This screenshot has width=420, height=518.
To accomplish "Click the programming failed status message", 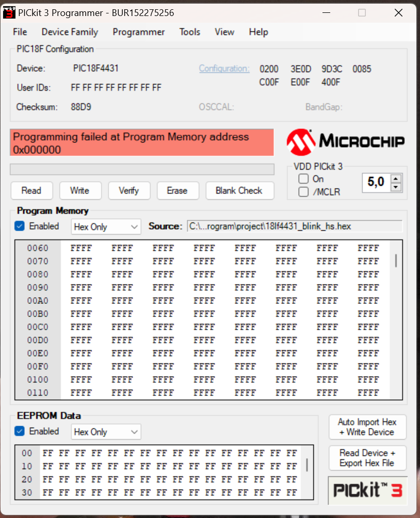I will pos(142,143).
